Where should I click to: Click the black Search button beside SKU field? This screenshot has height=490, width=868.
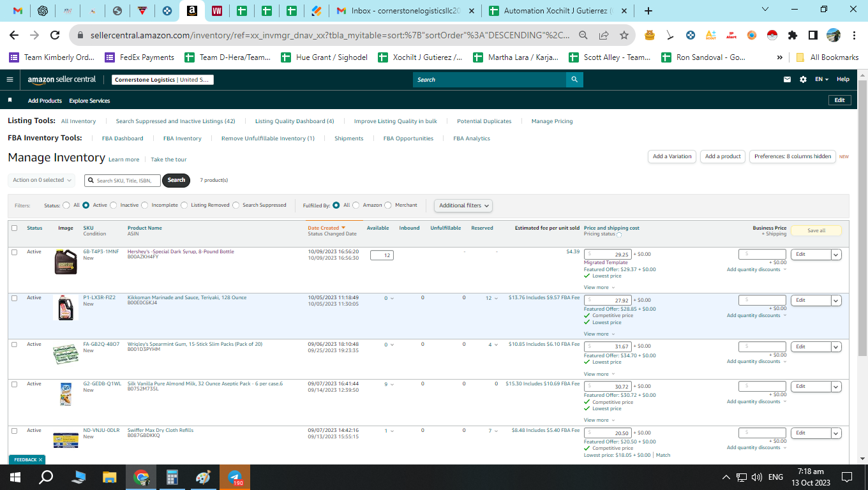[x=176, y=180]
